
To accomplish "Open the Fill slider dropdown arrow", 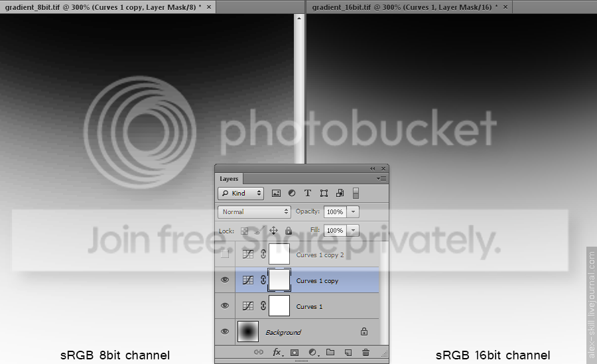I will [x=353, y=230].
